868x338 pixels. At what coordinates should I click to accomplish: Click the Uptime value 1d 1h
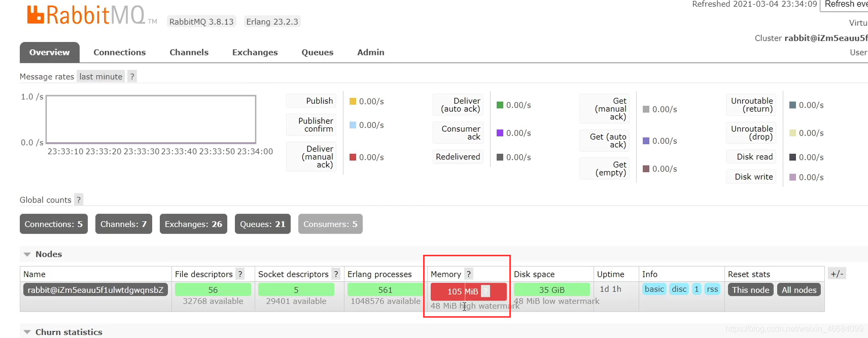coord(610,289)
